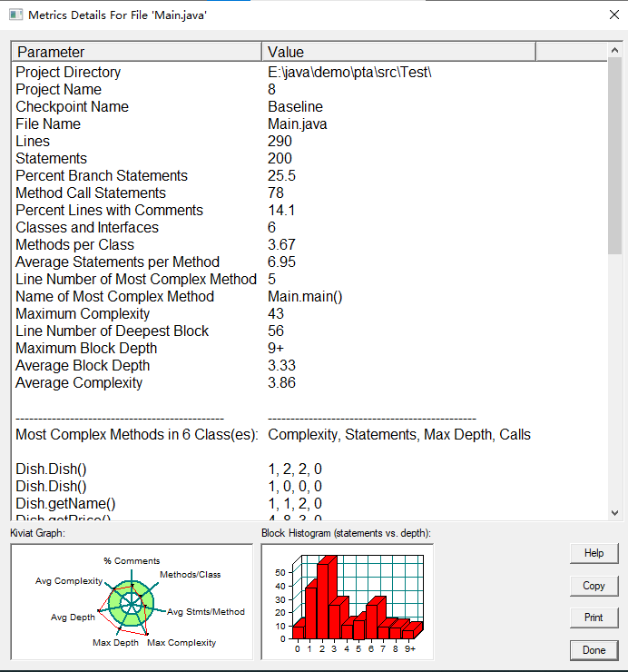This screenshot has width=628, height=672.
Task: Select Percent Lines with Comments row
Action: click(309, 210)
